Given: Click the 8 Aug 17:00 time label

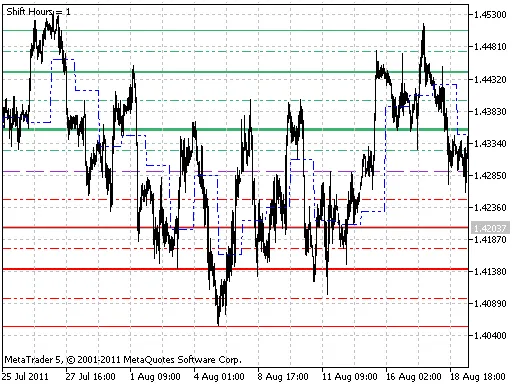Looking at the screenshot, I should point(283,377).
